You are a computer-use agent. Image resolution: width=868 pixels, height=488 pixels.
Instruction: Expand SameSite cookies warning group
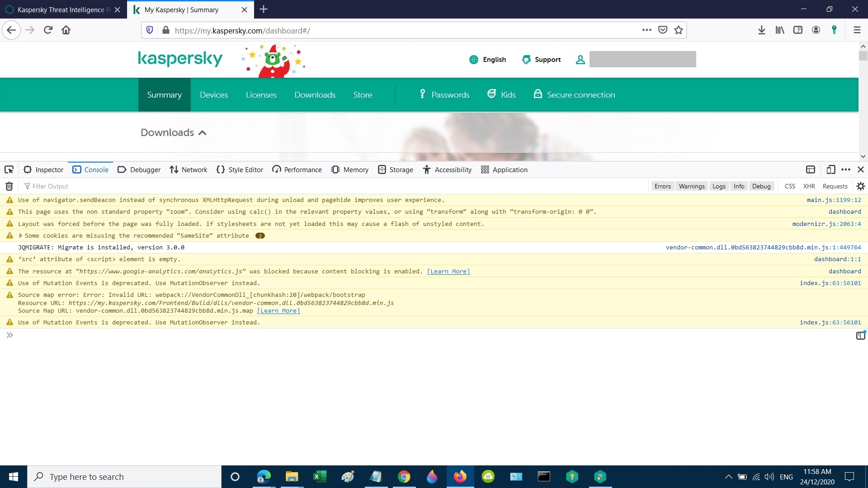20,235
